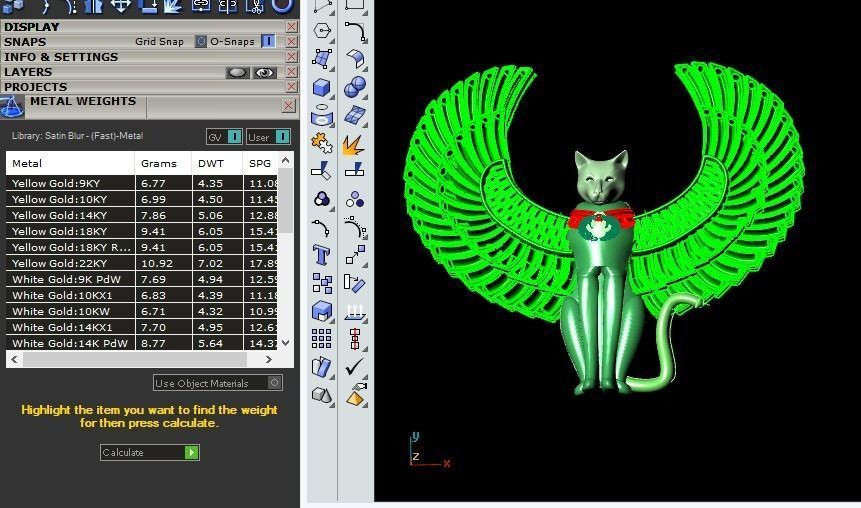
Task: Click the project to plane tool
Action: (355, 312)
